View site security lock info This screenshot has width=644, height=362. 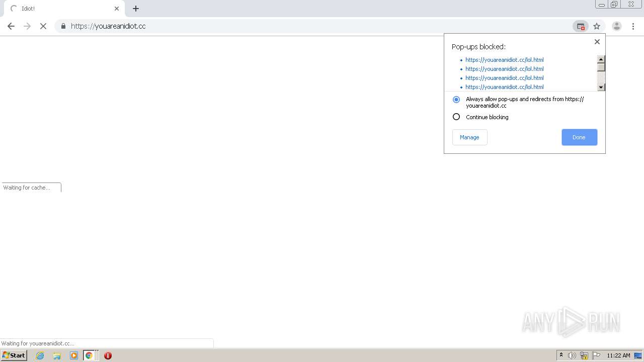tap(63, 26)
